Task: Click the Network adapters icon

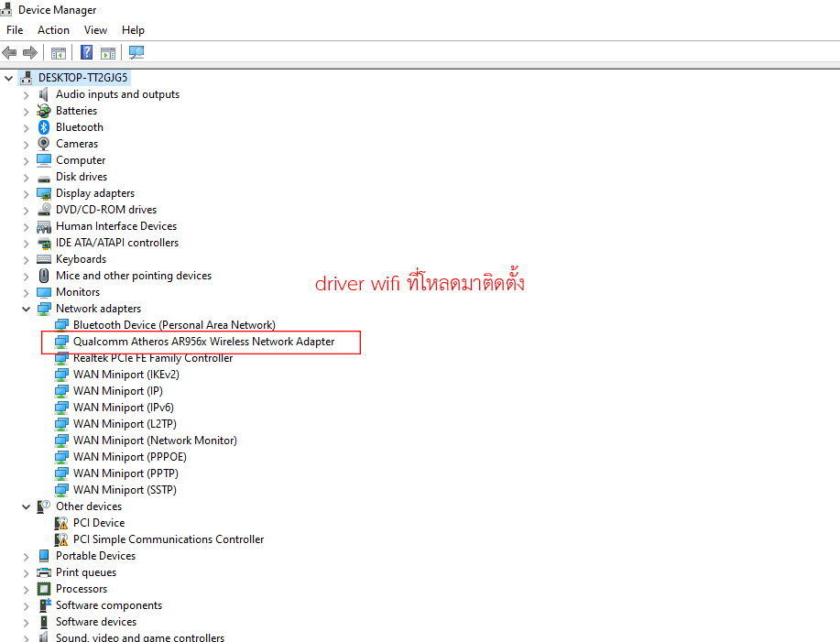Action: (44, 309)
